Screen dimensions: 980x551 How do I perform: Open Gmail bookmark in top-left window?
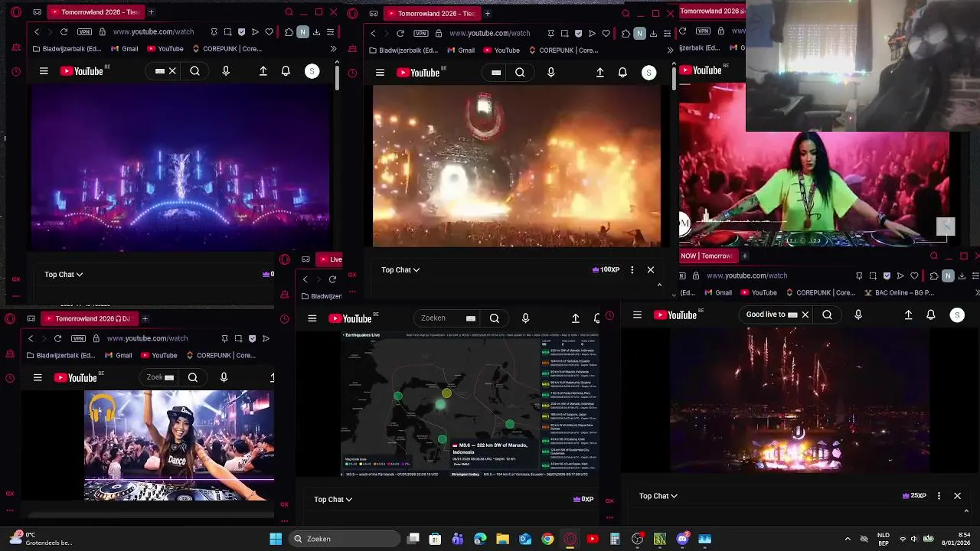[125, 49]
